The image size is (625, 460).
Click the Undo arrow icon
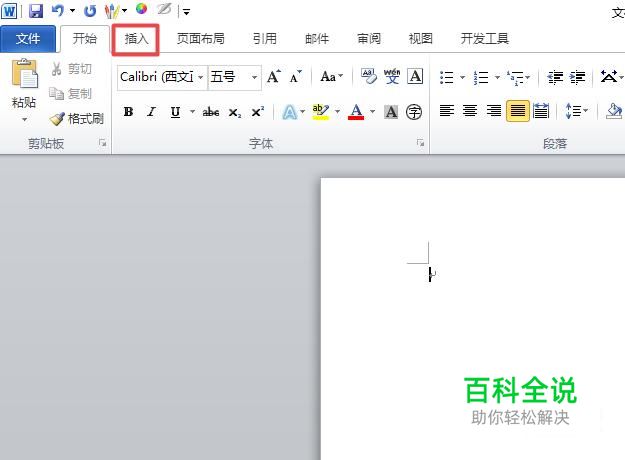[x=58, y=10]
